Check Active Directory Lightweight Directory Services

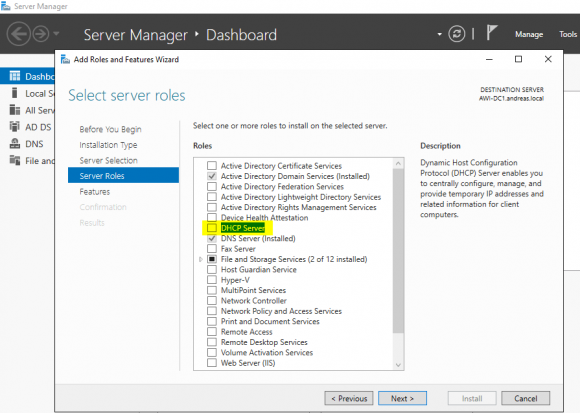coord(212,196)
